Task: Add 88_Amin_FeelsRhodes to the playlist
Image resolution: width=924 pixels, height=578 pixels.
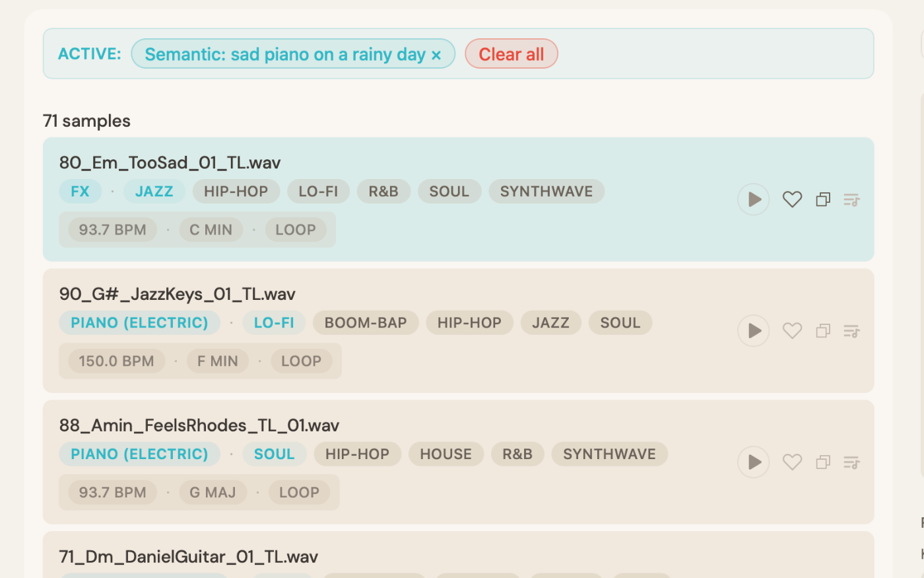Action: [851, 462]
